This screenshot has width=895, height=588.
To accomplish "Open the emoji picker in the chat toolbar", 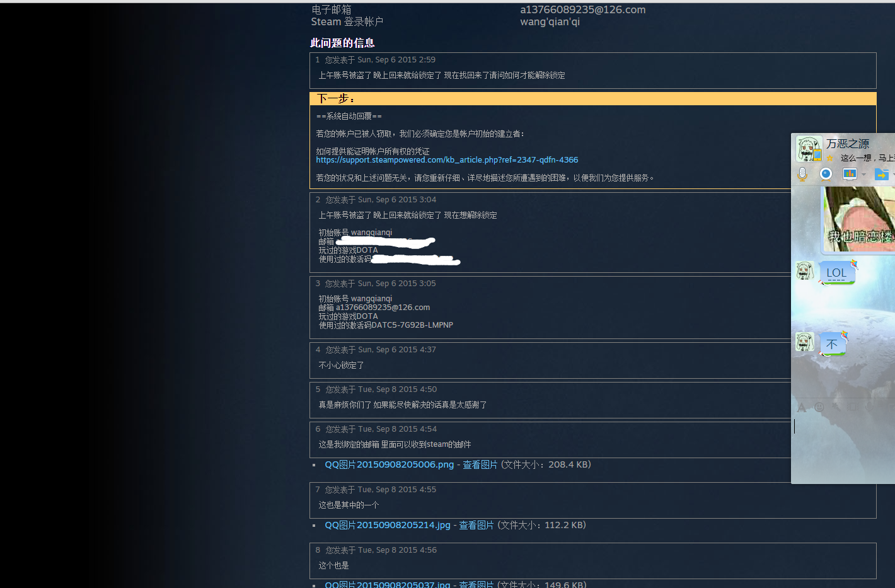I will point(819,406).
